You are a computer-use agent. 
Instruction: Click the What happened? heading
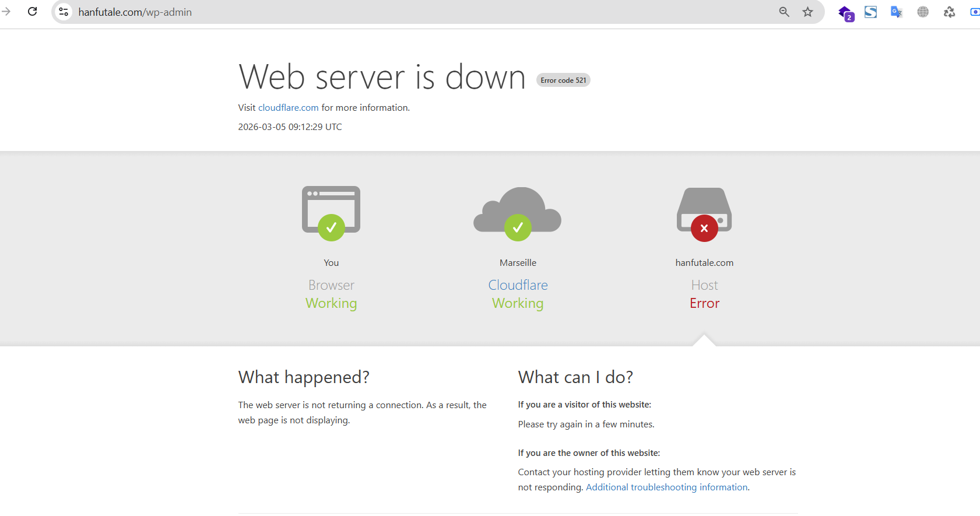tap(304, 378)
